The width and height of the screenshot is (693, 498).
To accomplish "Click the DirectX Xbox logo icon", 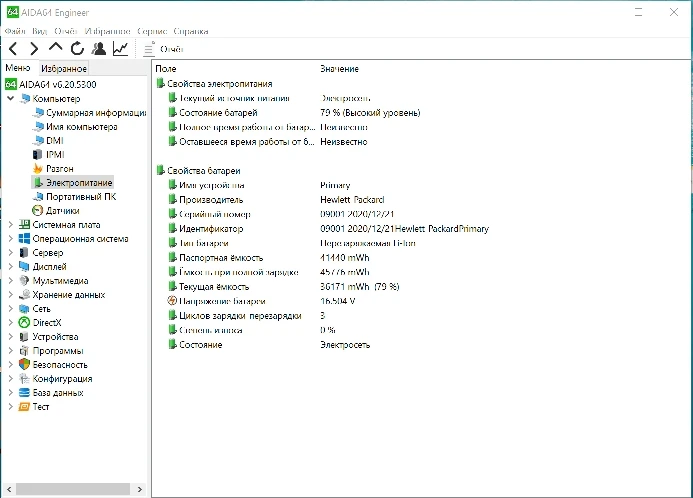I will pos(24,323).
